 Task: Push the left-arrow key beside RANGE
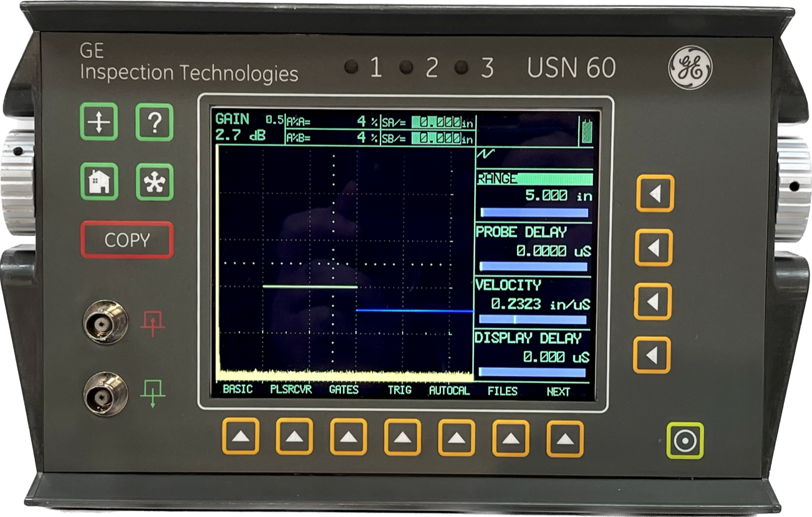click(x=655, y=193)
